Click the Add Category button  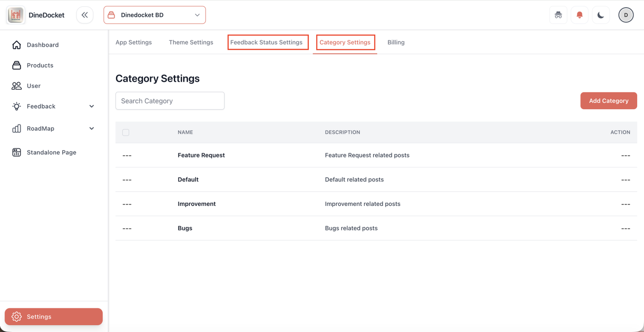tap(608, 101)
